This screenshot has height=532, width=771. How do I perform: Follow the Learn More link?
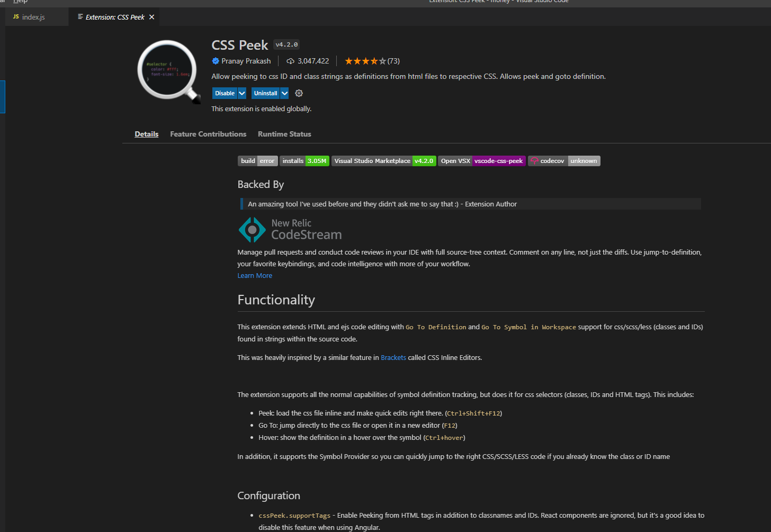(x=255, y=276)
